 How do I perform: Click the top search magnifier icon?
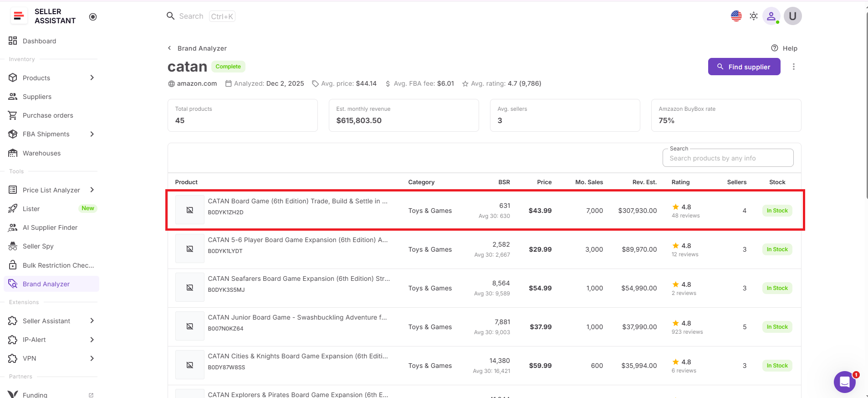click(171, 16)
